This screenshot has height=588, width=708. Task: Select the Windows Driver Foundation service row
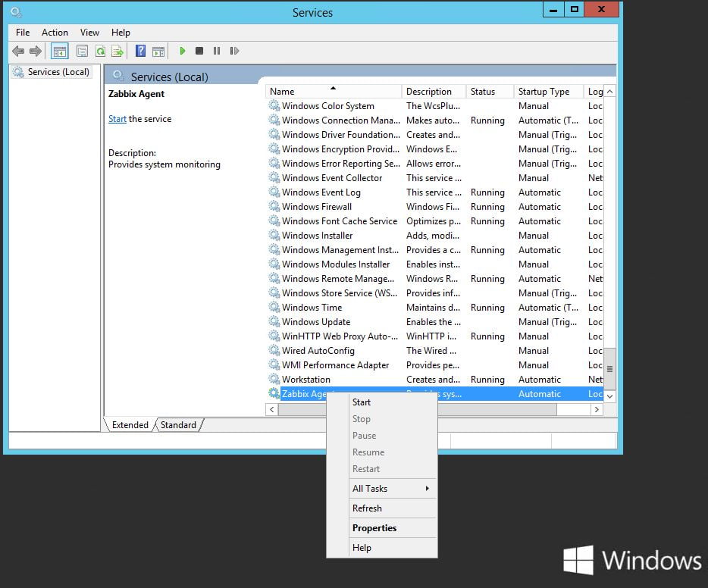435,134
